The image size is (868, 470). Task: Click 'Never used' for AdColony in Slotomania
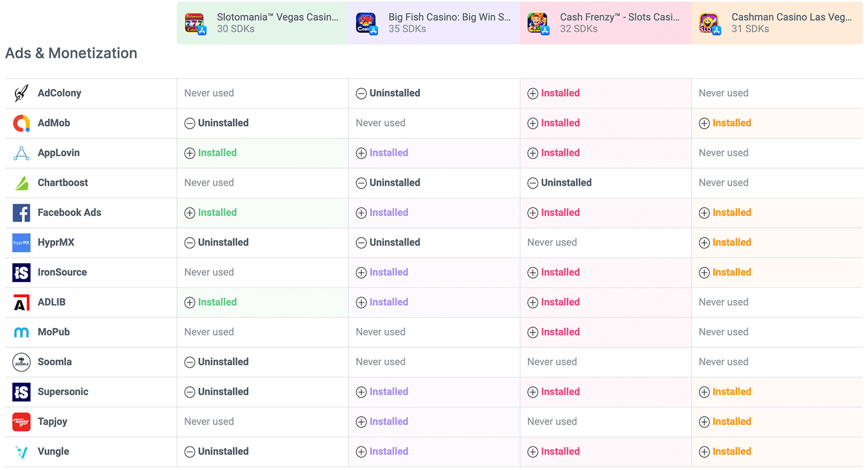tap(209, 93)
